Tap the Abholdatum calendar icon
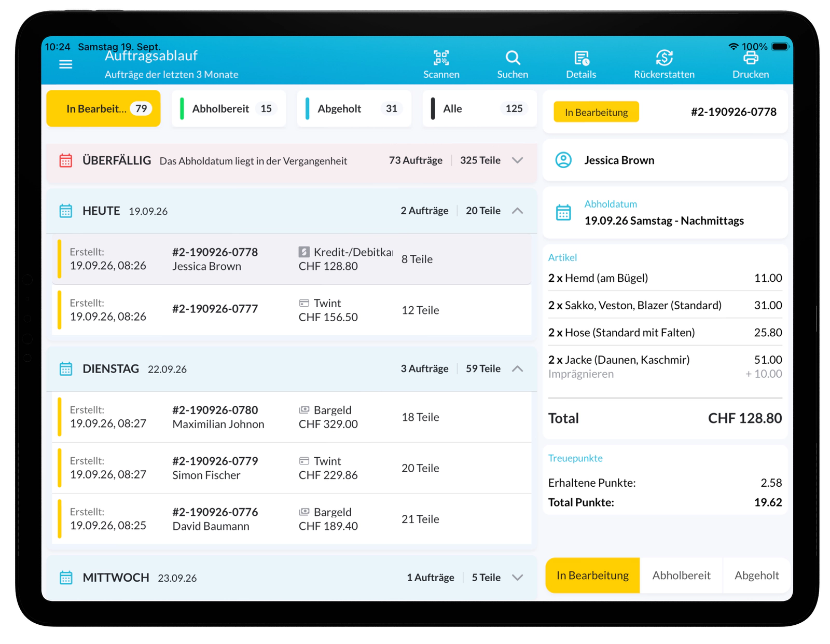Viewport: 830px width, 644px height. 563,213
